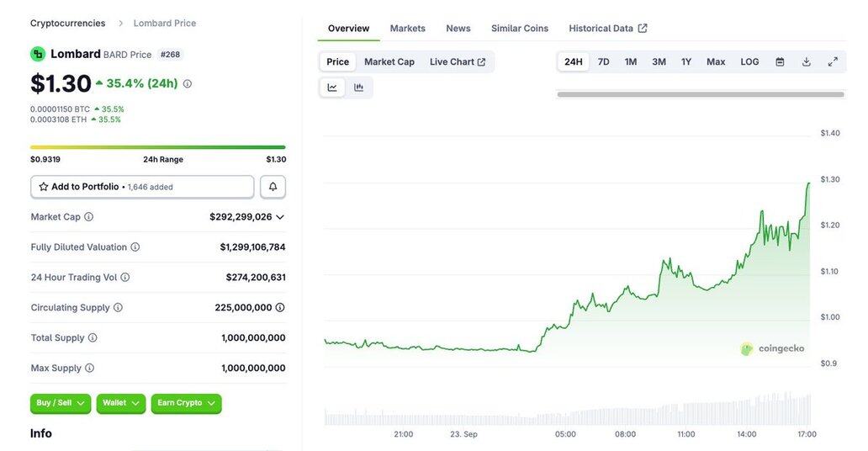Open the 24 Hour Trading Vol info icon
Screen dimensions: 868x451
coord(125,277)
